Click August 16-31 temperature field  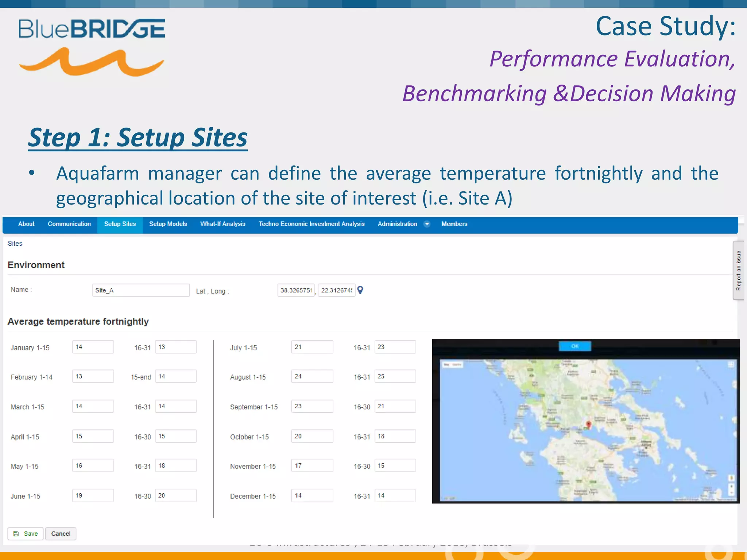pyautogui.click(x=395, y=376)
